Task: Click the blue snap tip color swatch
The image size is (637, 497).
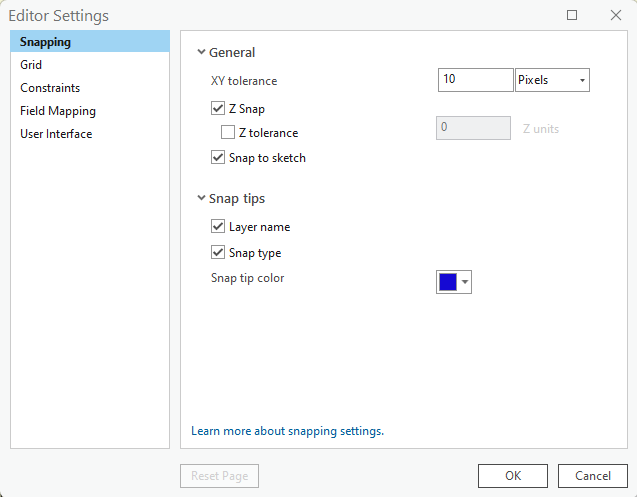Action: (448, 282)
